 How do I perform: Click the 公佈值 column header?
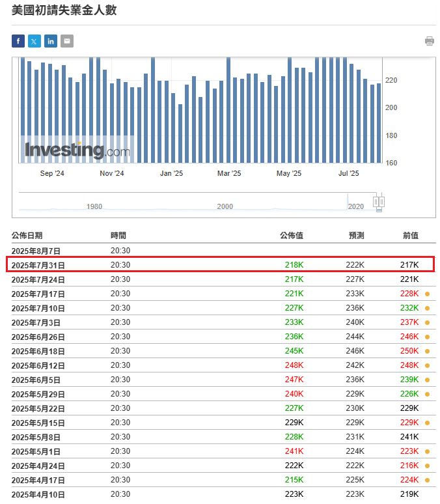click(x=291, y=236)
